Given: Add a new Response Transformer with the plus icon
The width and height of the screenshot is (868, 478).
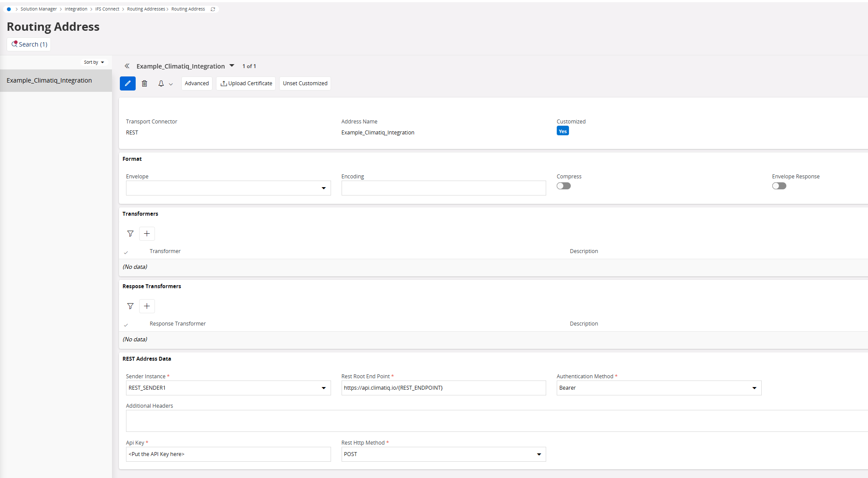Looking at the screenshot, I should [147, 306].
